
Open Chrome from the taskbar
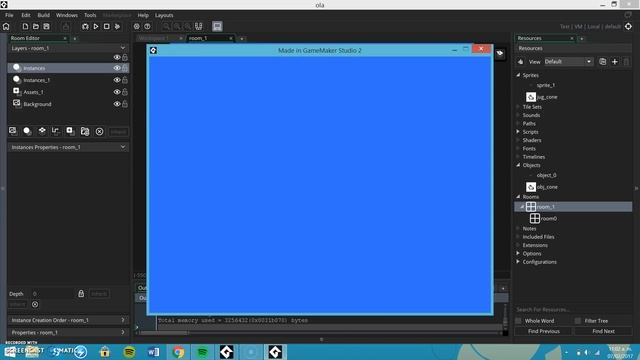178,352
